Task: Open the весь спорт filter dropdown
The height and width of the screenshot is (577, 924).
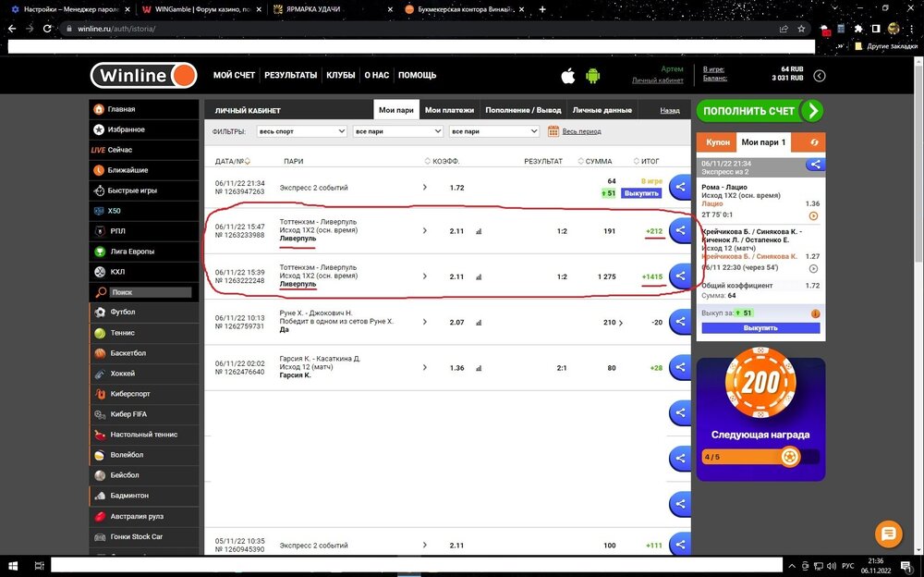Action: click(x=301, y=131)
